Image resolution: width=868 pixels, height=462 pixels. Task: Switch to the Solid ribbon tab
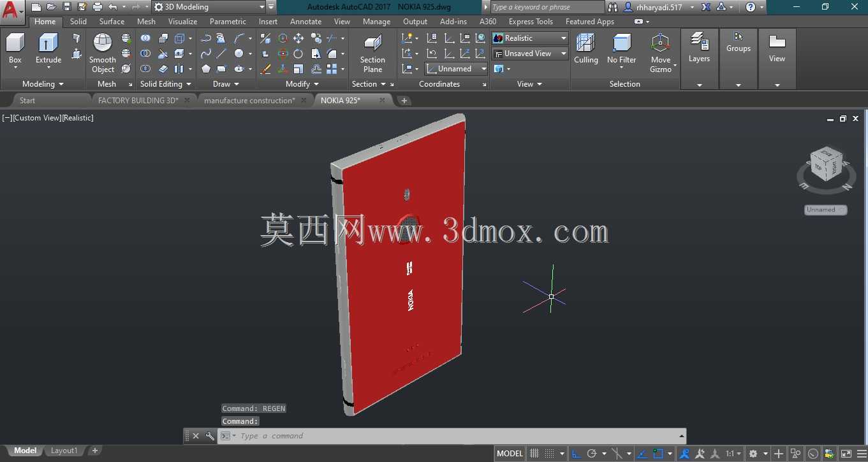point(78,22)
